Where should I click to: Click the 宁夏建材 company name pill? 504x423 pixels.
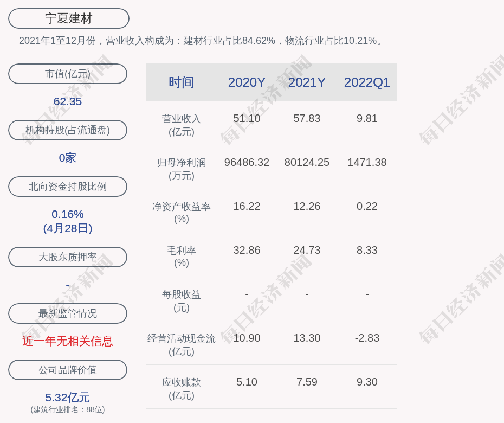click(x=69, y=18)
